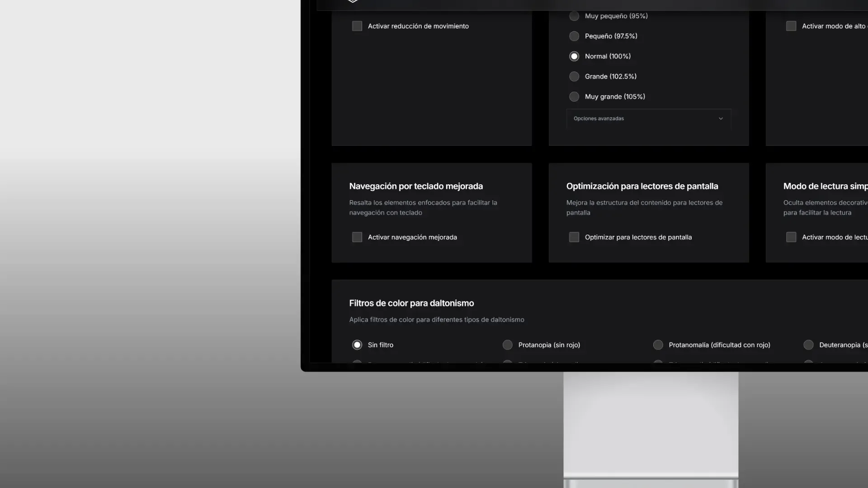Select the "Sin filtro" color option
This screenshot has height=488, width=868.
[357, 344]
